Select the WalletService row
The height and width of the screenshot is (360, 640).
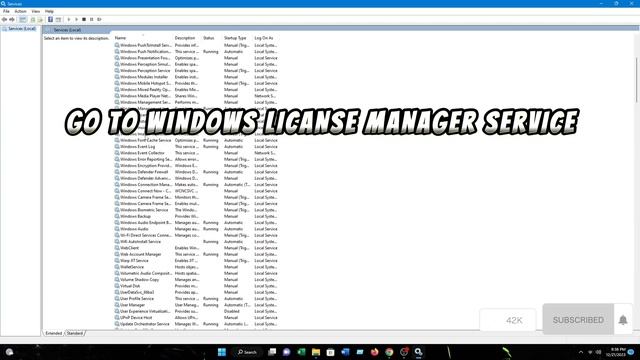click(196, 267)
